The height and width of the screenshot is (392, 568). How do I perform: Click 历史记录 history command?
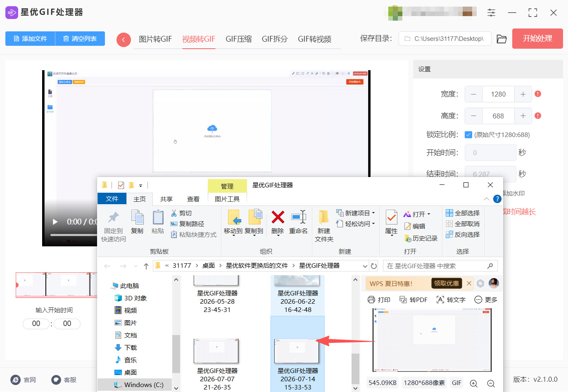click(x=421, y=238)
